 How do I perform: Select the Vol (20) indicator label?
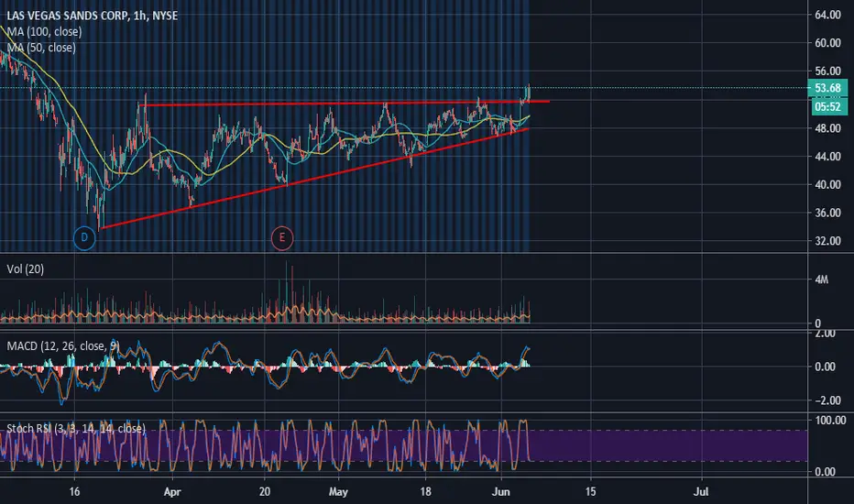coord(25,268)
